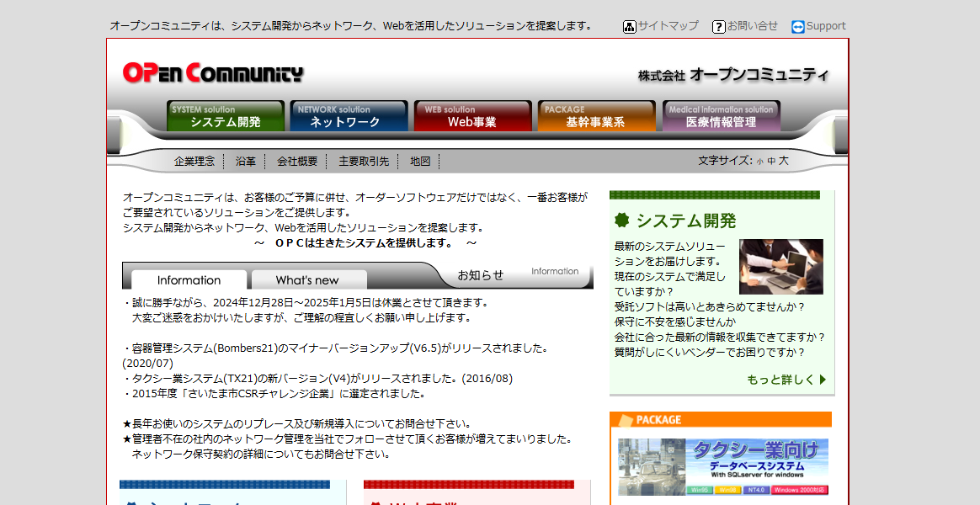Go to the 企業理念 page
980x505 pixels.
[x=194, y=162]
